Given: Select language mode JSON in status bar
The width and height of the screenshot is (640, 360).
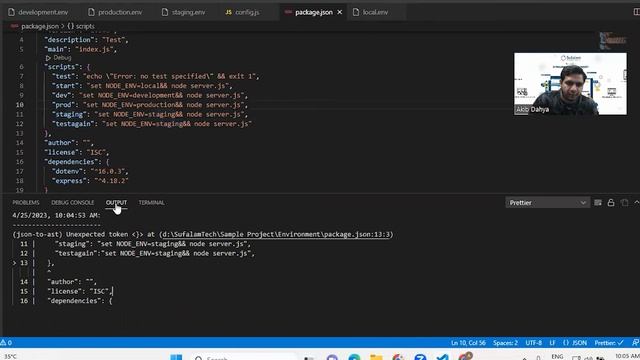Looking at the screenshot, I should click(x=575, y=343).
